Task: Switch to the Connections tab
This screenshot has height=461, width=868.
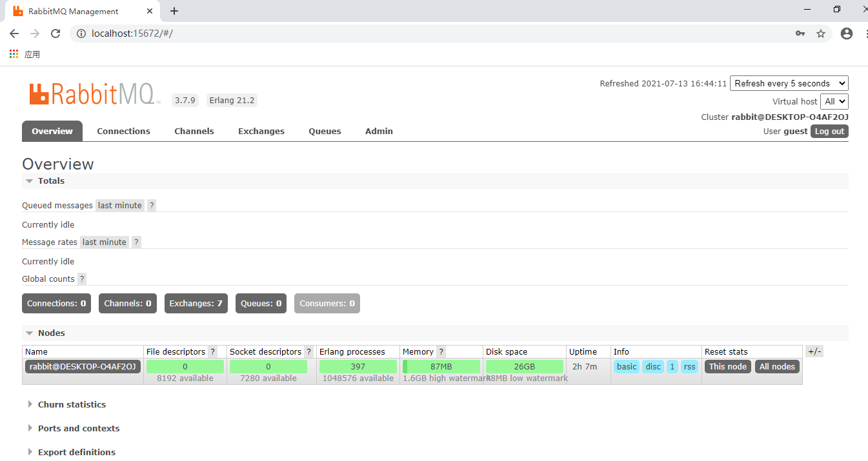Action: point(124,131)
